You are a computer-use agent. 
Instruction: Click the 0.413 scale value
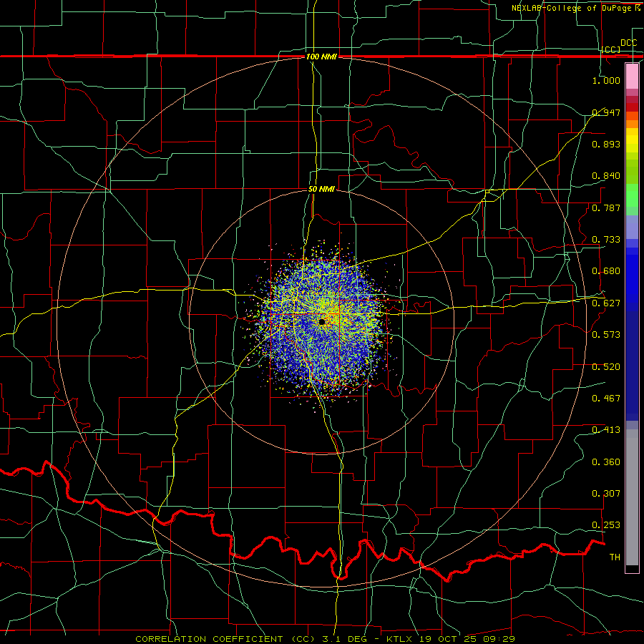click(606, 430)
